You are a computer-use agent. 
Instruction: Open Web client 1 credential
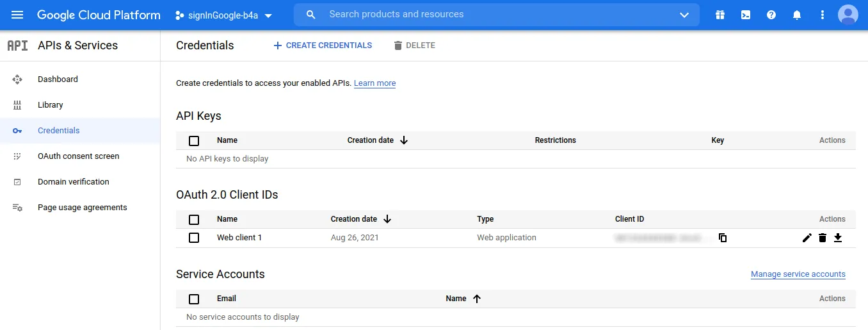[239, 238]
